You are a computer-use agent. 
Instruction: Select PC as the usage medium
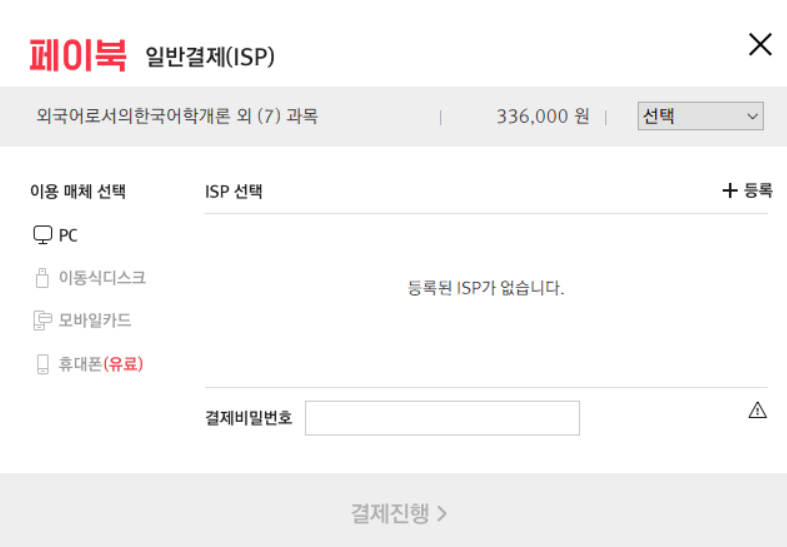point(56,235)
